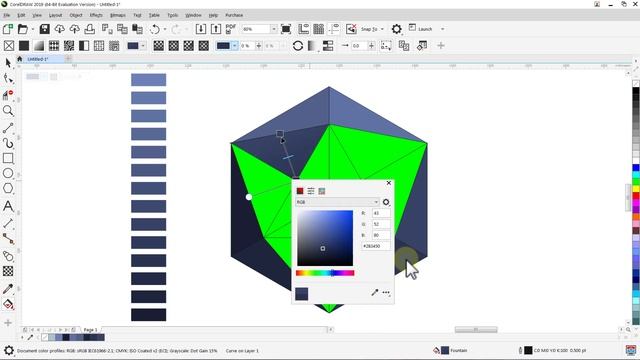
Task: Select the Page 1 tab
Action: [90, 330]
